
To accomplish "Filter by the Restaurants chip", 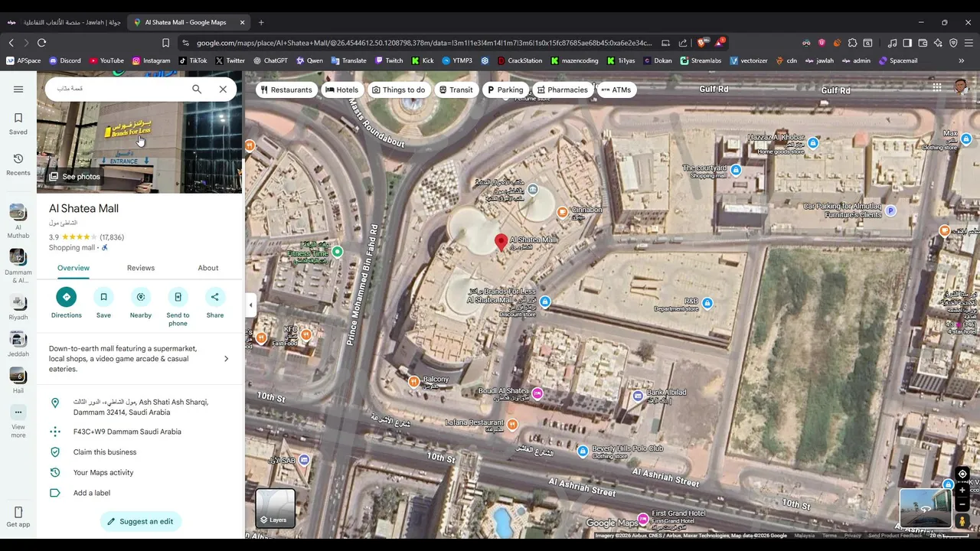I will (x=286, y=90).
